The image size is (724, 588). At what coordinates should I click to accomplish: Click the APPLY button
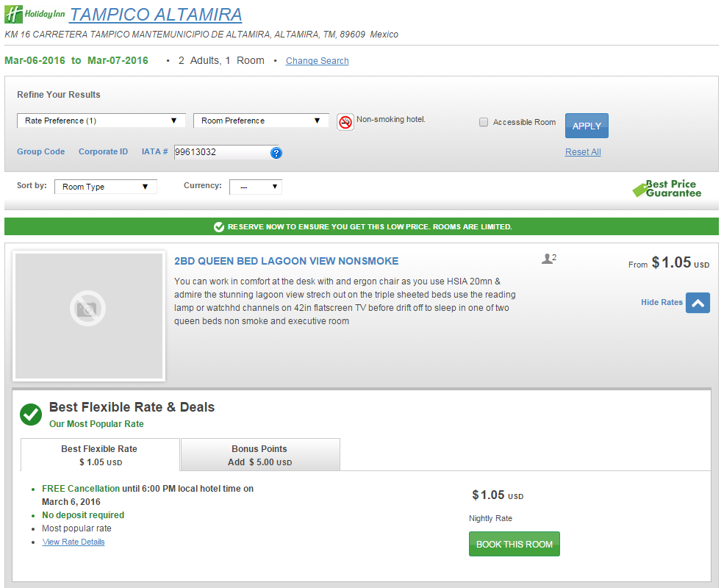(587, 126)
